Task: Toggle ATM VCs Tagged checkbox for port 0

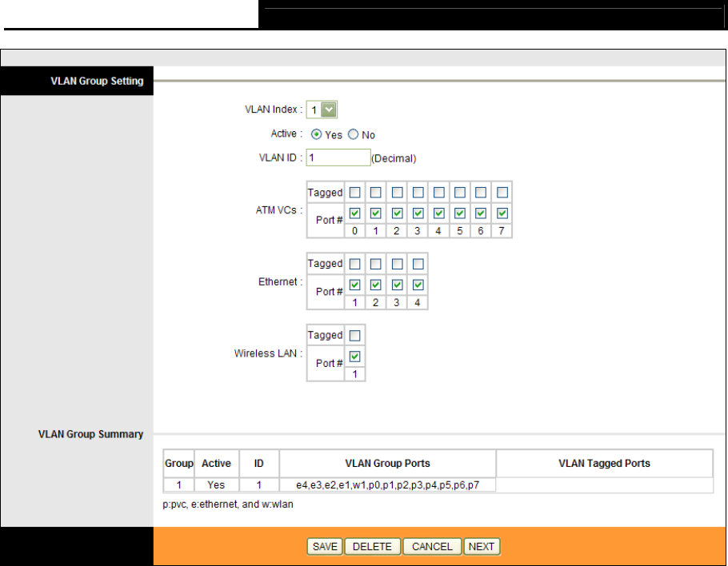Action: tap(354, 192)
